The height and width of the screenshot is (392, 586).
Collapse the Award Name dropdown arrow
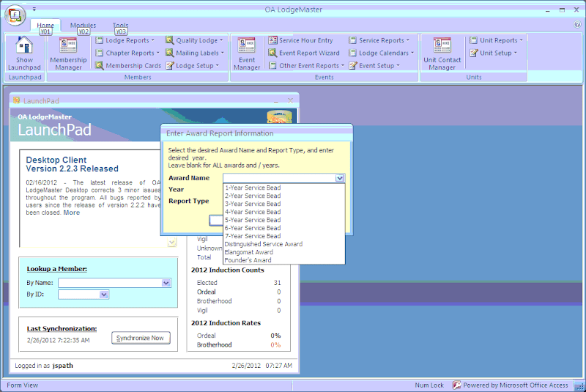click(x=340, y=178)
